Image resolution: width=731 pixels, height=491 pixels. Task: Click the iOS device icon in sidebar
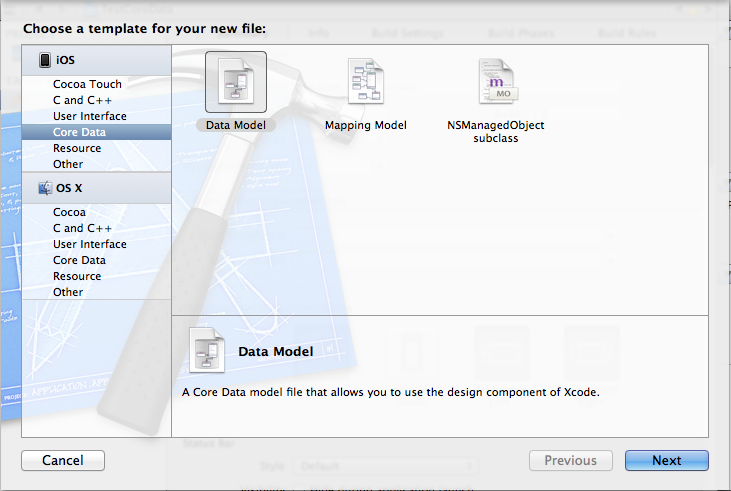(x=45, y=60)
